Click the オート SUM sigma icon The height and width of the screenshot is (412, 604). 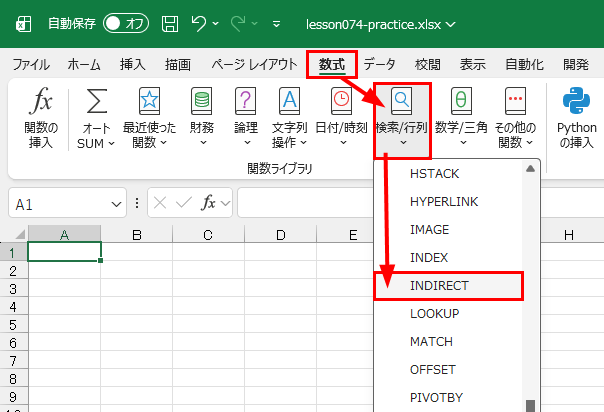point(96,101)
